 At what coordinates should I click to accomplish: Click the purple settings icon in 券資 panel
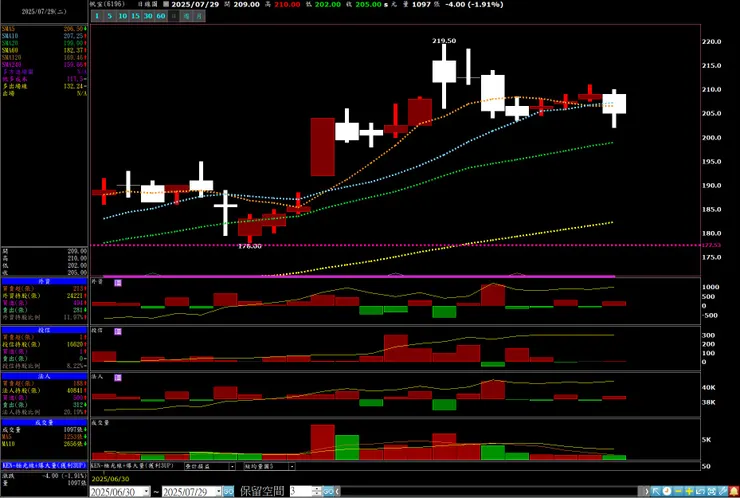click(x=118, y=283)
